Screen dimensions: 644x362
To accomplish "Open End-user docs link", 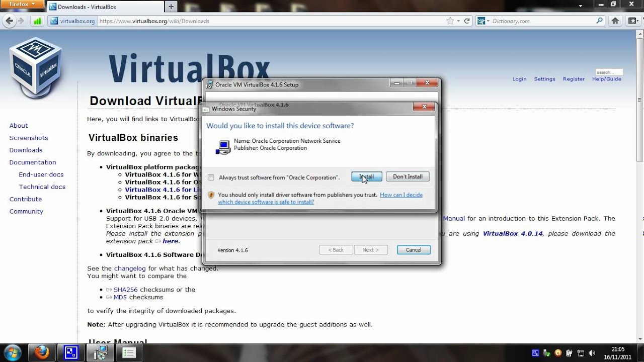I will [41, 174].
